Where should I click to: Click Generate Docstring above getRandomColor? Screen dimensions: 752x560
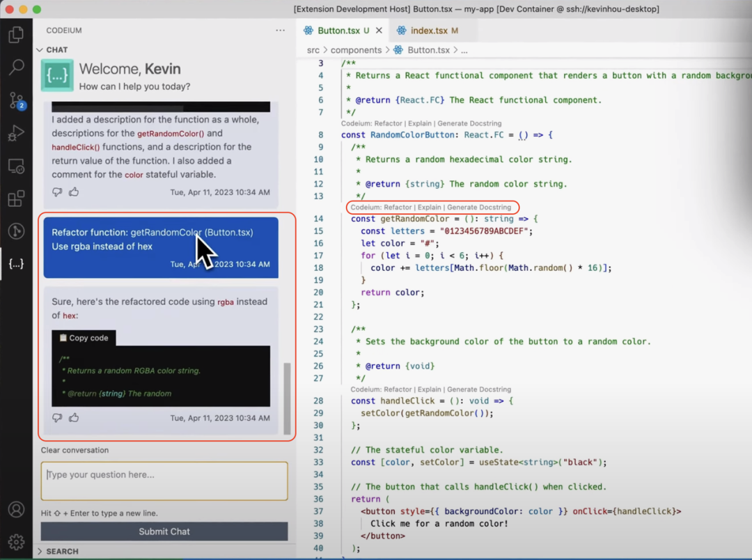pos(479,208)
